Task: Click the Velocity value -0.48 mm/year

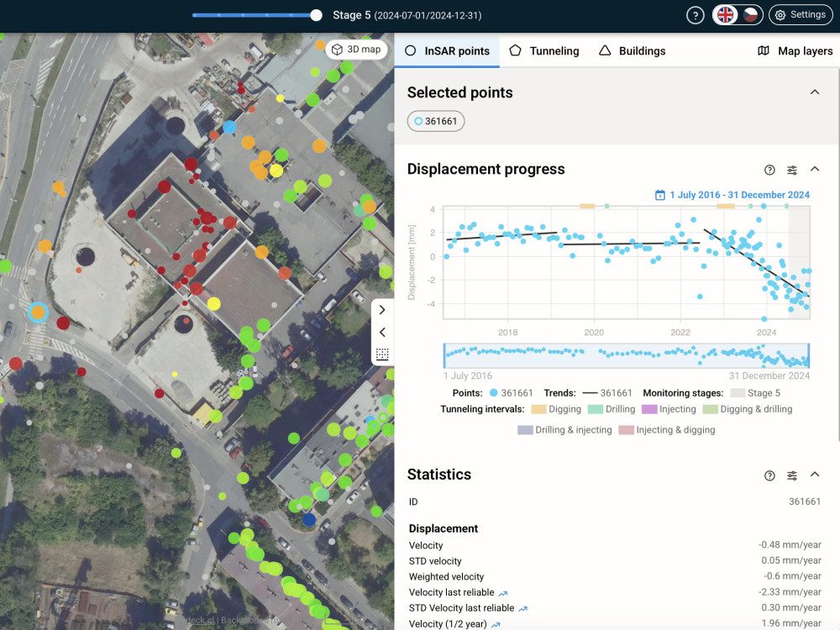Action: tap(790, 545)
